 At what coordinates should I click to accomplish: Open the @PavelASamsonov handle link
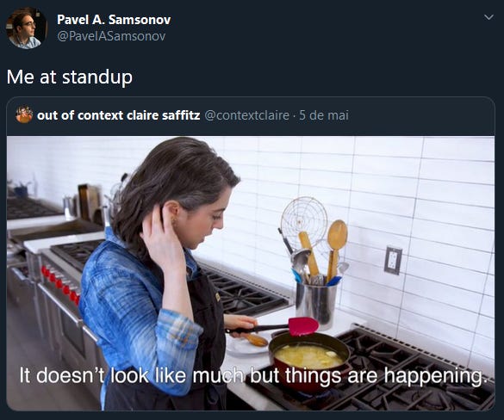pos(111,36)
